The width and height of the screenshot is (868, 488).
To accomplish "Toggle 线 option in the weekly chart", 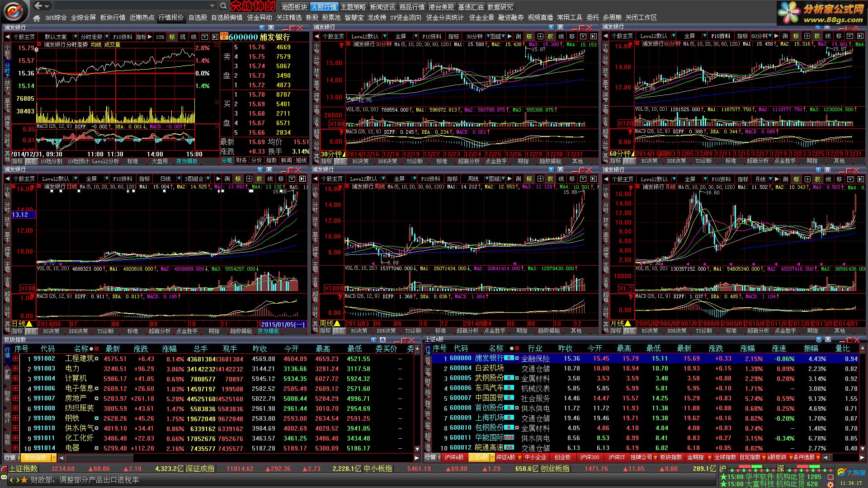I will coord(561,179).
